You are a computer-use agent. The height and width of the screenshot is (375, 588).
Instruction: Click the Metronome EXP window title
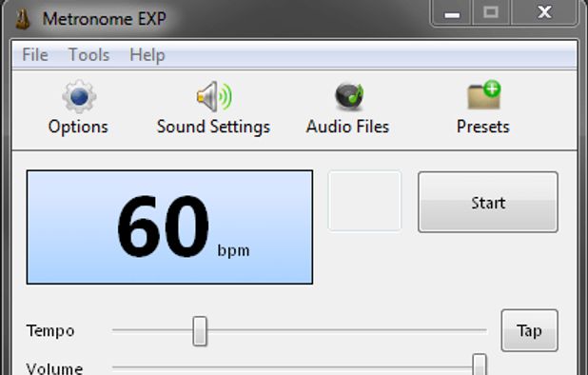tap(105, 19)
